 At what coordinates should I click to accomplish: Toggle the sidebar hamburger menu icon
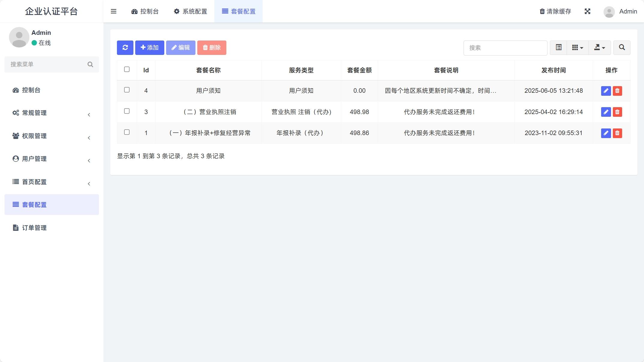[113, 11]
